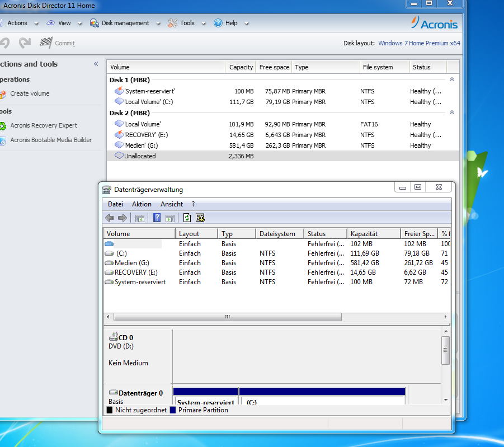Collapse the Disk 2 (MBR) group
504x447 pixels.
point(451,112)
